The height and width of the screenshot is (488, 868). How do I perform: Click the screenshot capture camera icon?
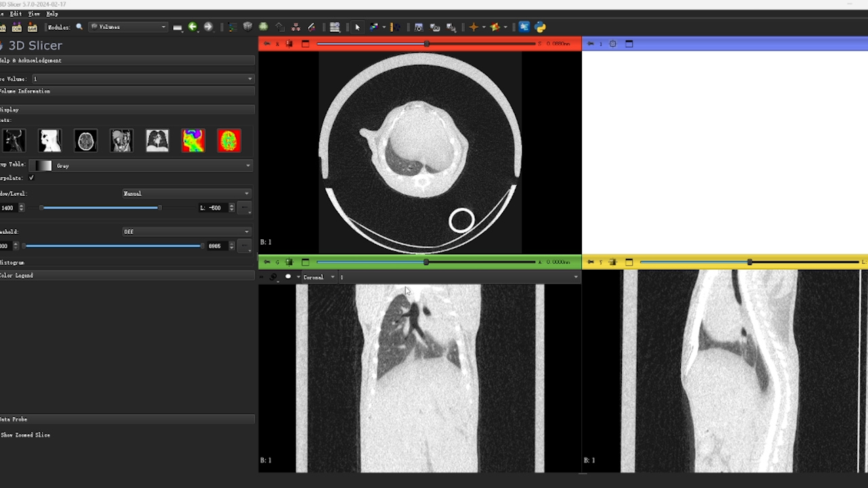pyautogui.click(x=418, y=27)
